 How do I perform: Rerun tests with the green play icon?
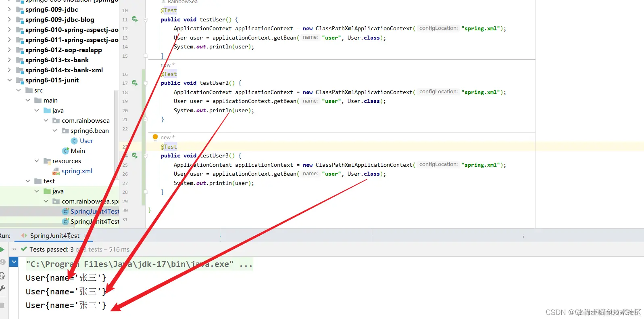pos(2,249)
